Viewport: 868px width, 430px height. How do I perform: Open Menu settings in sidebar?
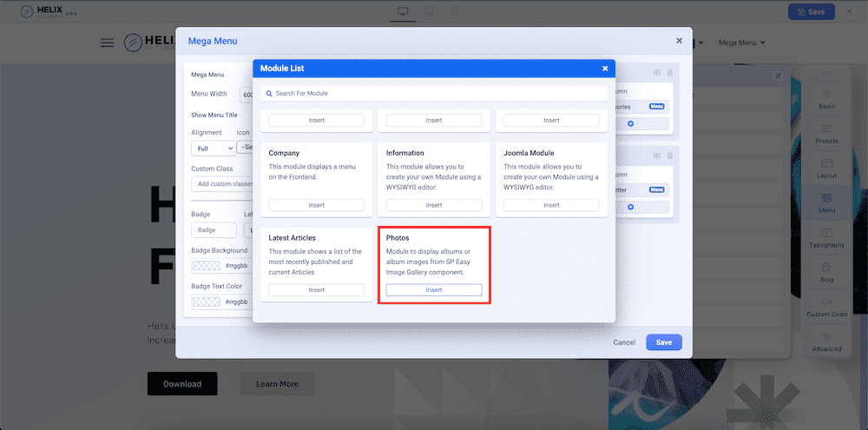click(x=826, y=203)
